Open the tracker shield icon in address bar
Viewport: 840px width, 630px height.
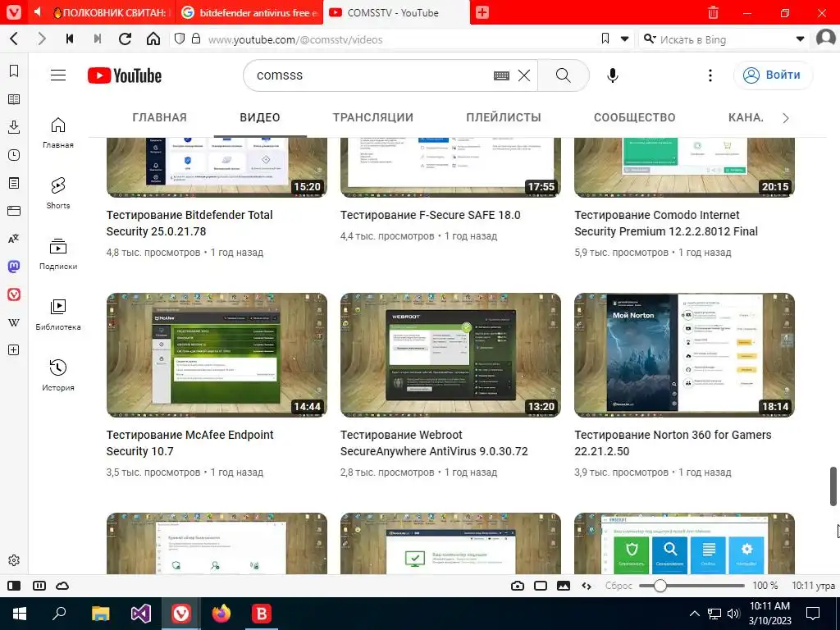coord(180,39)
